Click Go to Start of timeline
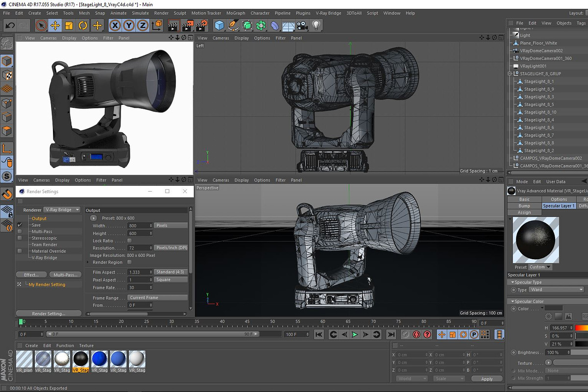588x392 pixels. pyautogui.click(x=319, y=334)
